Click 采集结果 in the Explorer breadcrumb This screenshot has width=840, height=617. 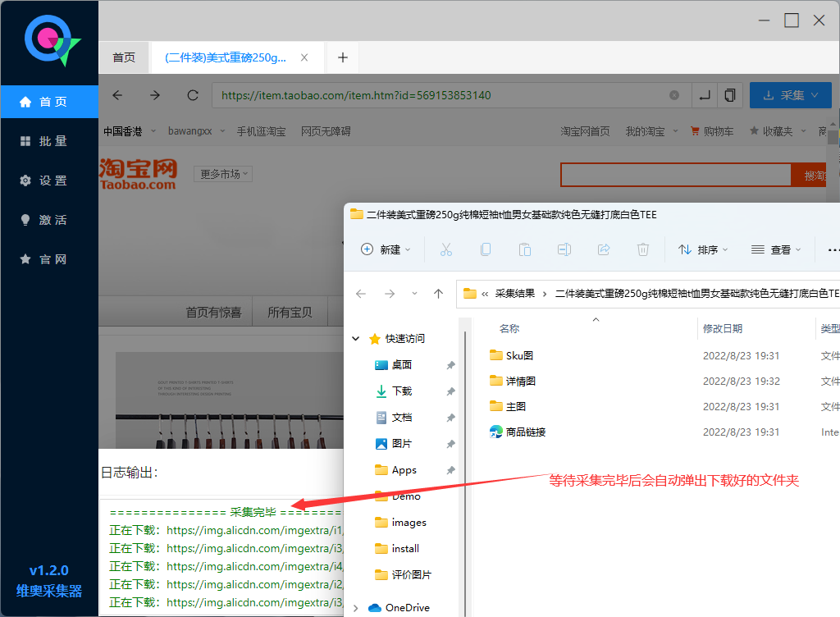pos(515,294)
